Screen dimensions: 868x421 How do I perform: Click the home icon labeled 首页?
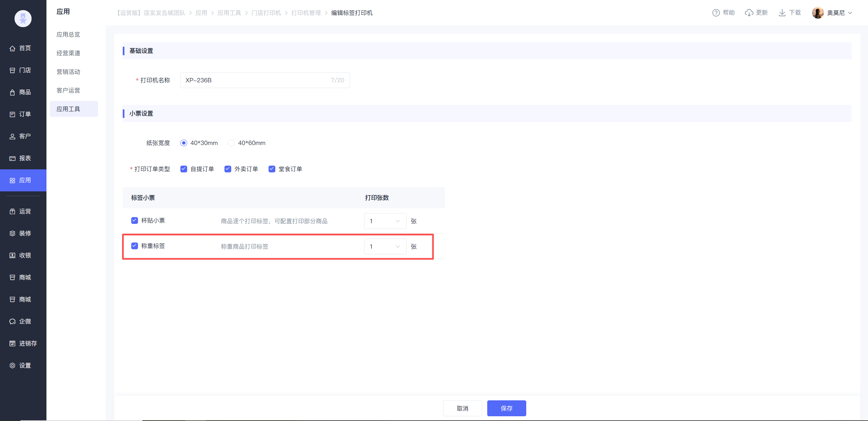13,48
